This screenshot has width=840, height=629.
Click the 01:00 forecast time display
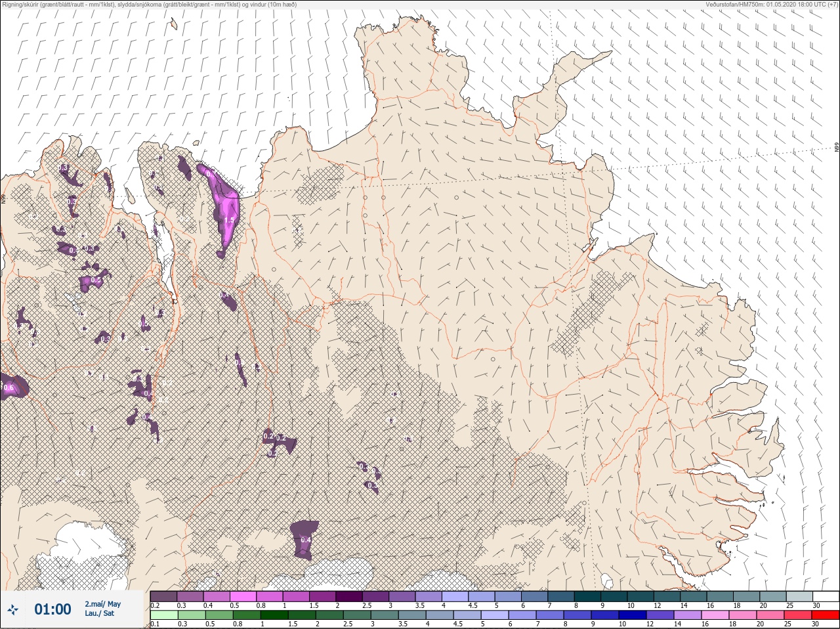52,609
